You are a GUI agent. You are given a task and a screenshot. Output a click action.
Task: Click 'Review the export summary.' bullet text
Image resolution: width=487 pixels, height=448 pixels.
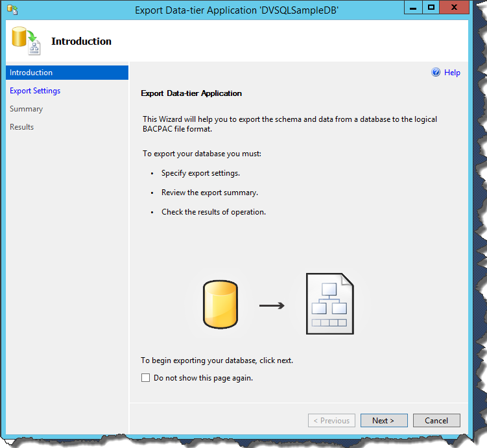(209, 193)
